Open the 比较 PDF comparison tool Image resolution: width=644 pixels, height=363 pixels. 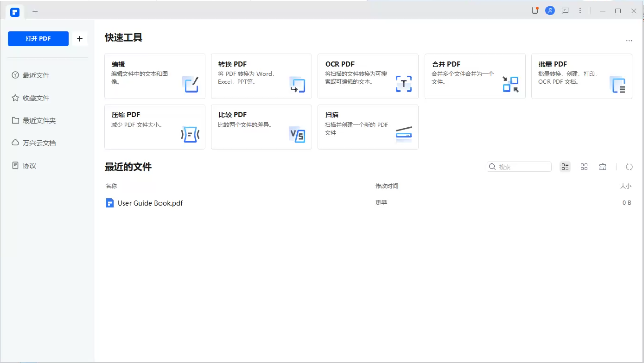[261, 127]
